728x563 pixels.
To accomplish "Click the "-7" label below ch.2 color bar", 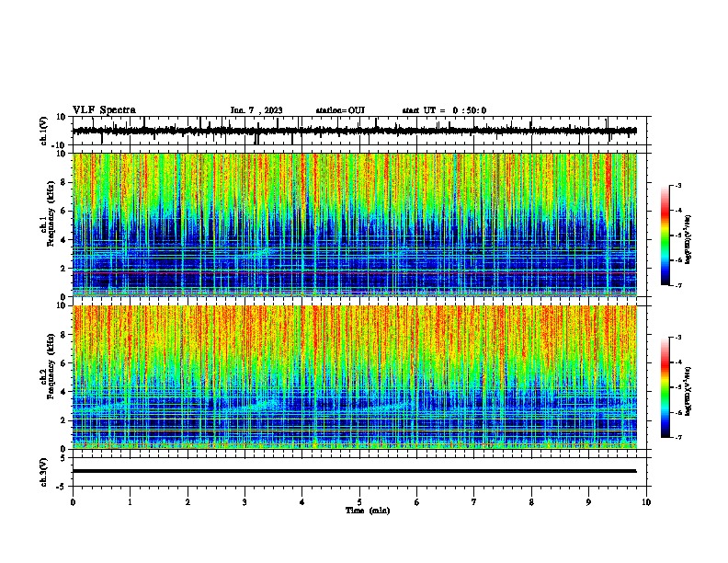I will tap(677, 437).
